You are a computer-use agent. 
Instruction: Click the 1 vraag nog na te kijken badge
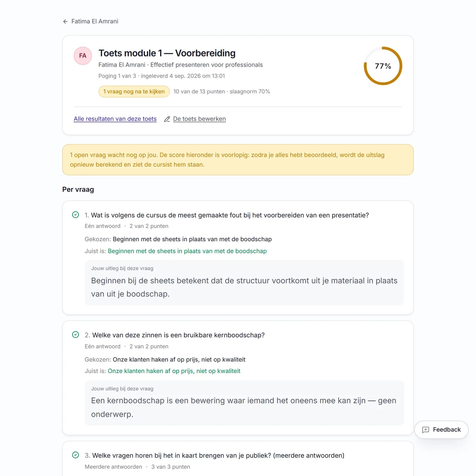[134, 92]
